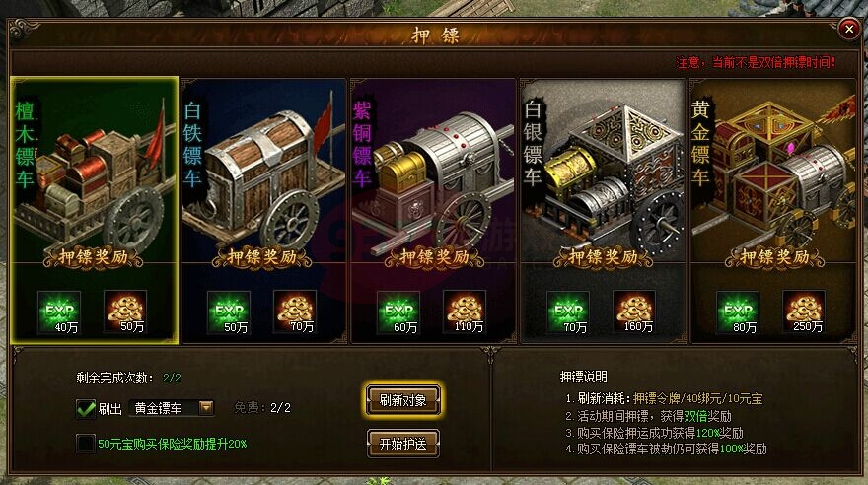Click the 黄金镖车 80万 EXP icon
Viewport: 868px width, 485px height.
[x=738, y=312]
